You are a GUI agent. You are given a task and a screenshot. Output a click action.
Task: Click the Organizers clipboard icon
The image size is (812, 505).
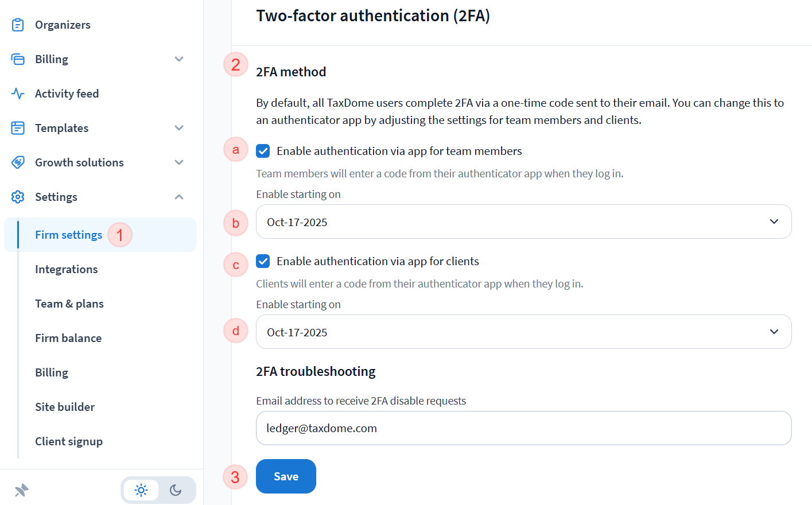click(18, 25)
